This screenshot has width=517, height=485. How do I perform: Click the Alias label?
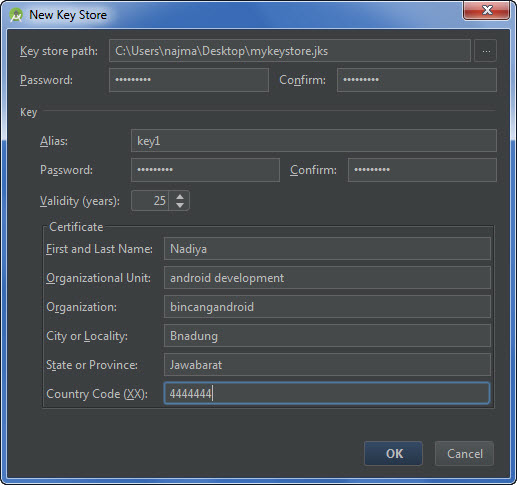54,141
